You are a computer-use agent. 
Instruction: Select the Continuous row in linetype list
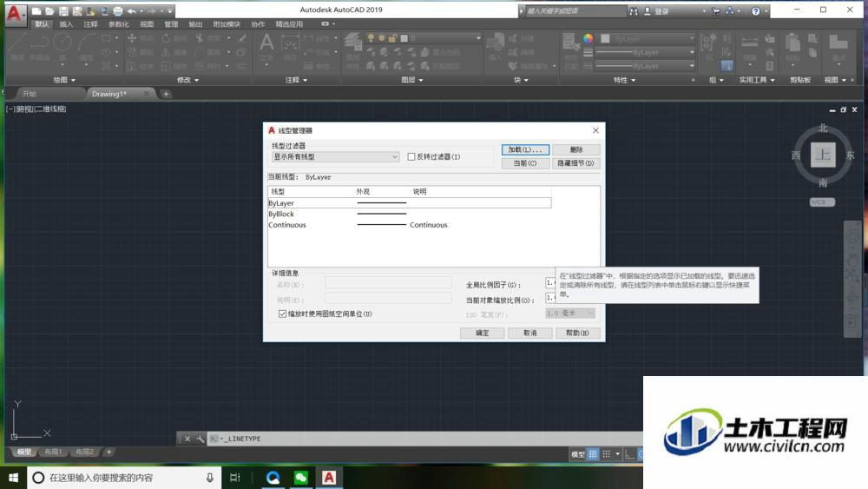(410, 225)
